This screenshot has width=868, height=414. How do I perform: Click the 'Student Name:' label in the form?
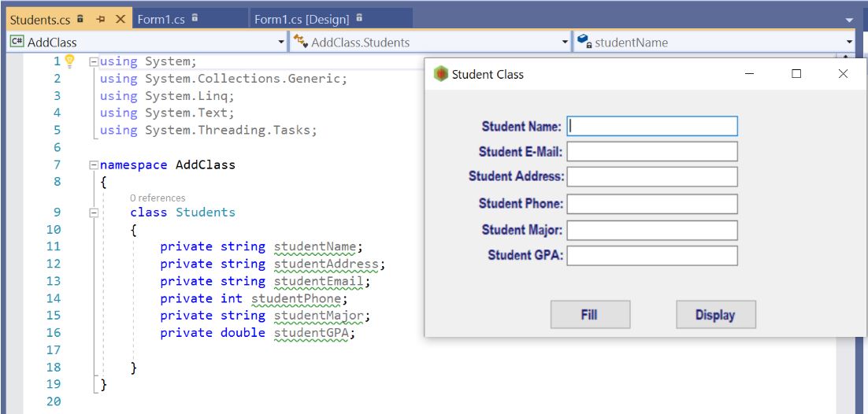pyautogui.click(x=521, y=127)
